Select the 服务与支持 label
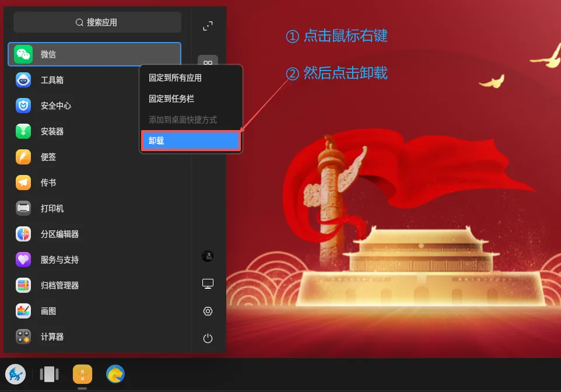The width and height of the screenshot is (561, 392). point(59,260)
